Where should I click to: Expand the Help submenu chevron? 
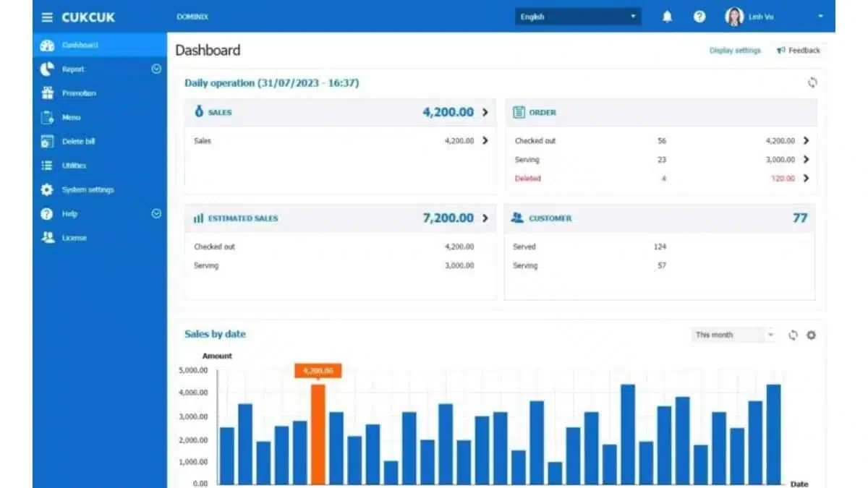click(156, 214)
